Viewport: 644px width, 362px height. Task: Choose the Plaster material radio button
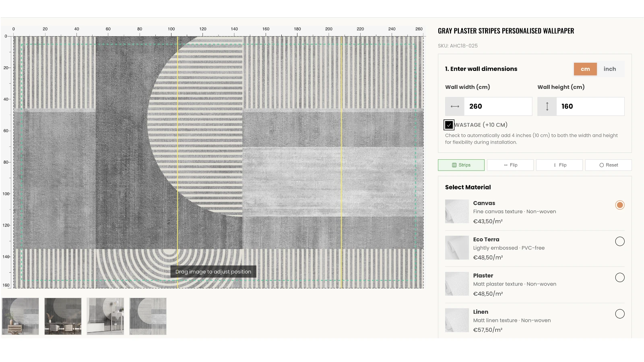click(620, 278)
